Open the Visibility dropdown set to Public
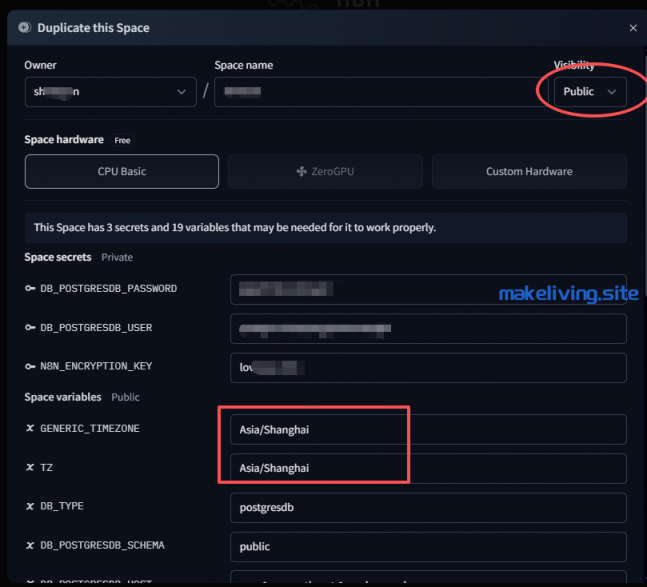The height and width of the screenshot is (587, 647). tap(591, 92)
